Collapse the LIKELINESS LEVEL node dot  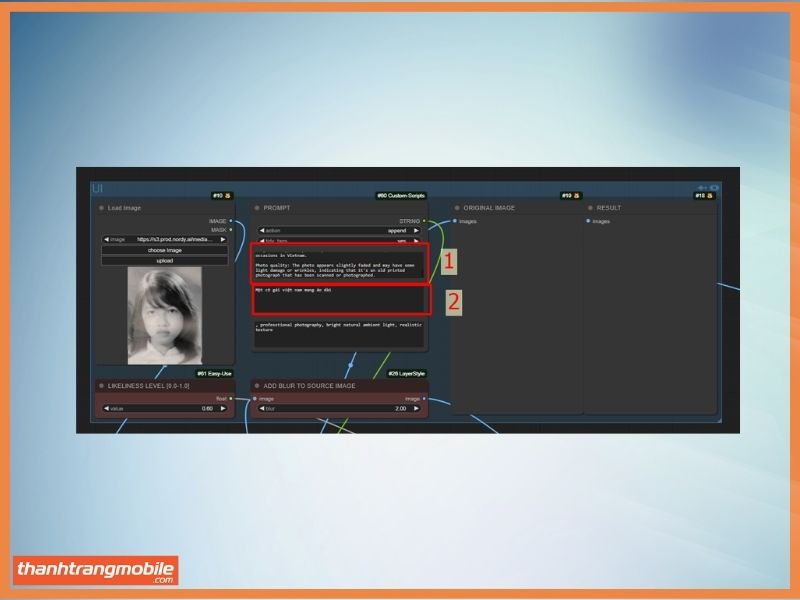tap(101, 386)
